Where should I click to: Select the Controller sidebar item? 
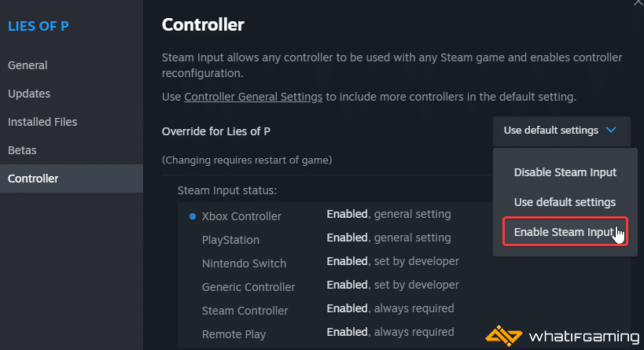(72, 179)
